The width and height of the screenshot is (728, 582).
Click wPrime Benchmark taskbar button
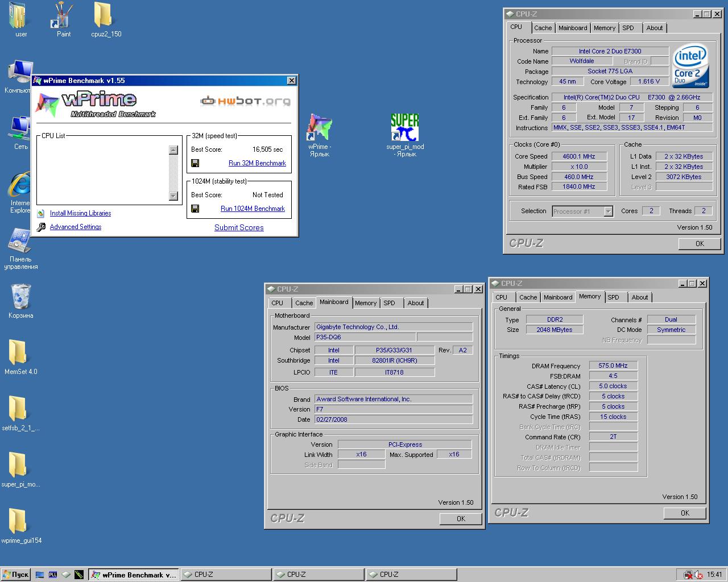pyautogui.click(x=134, y=575)
